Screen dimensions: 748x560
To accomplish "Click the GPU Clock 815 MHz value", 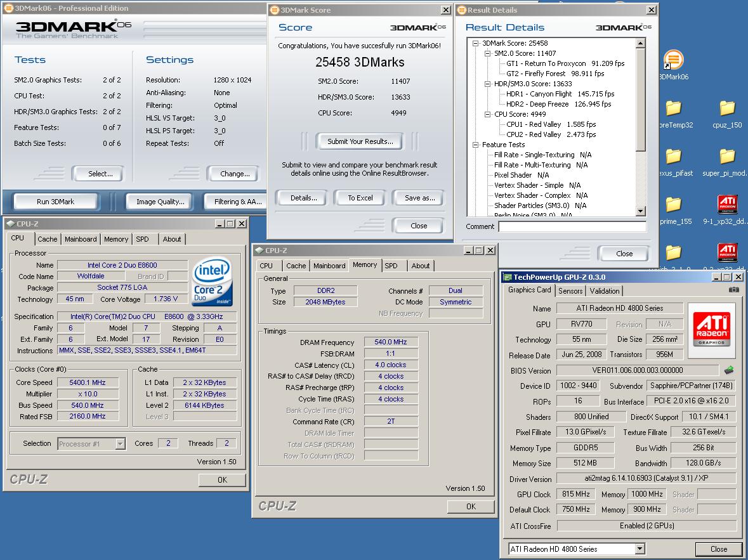I will point(576,494).
